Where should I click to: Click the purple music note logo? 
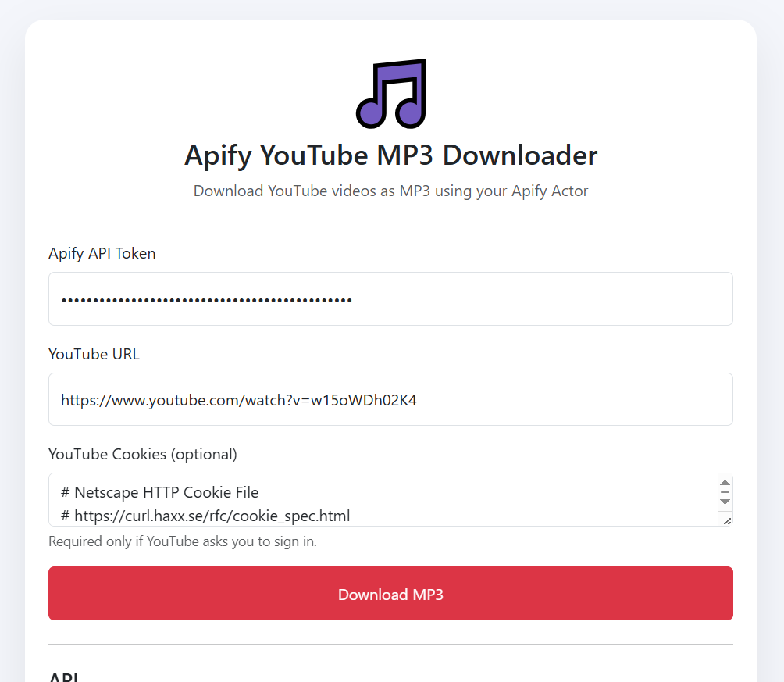(x=391, y=94)
